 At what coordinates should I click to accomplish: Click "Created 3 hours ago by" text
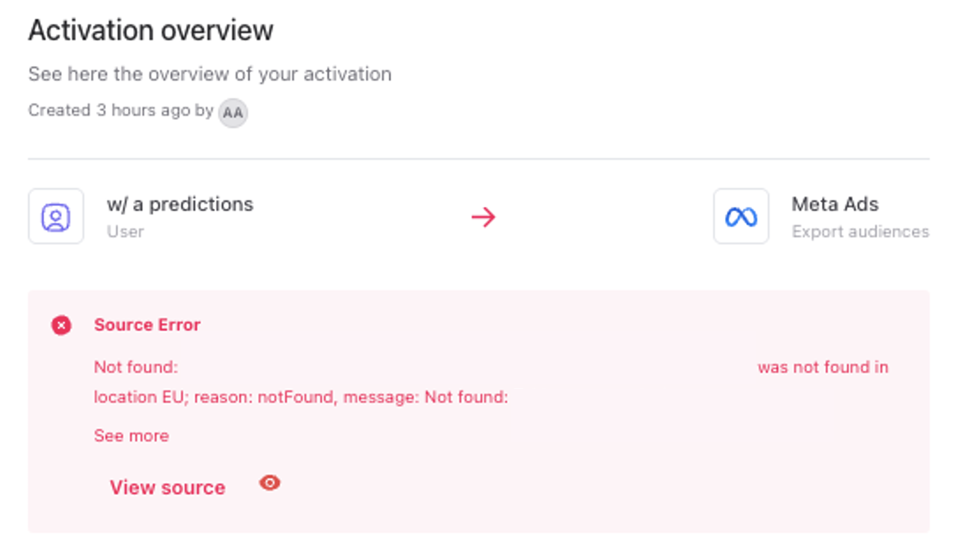coord(121,110)
